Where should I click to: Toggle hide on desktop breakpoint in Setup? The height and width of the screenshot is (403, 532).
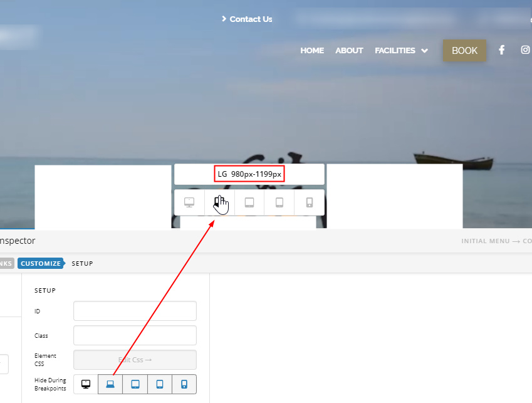point(86,384)
